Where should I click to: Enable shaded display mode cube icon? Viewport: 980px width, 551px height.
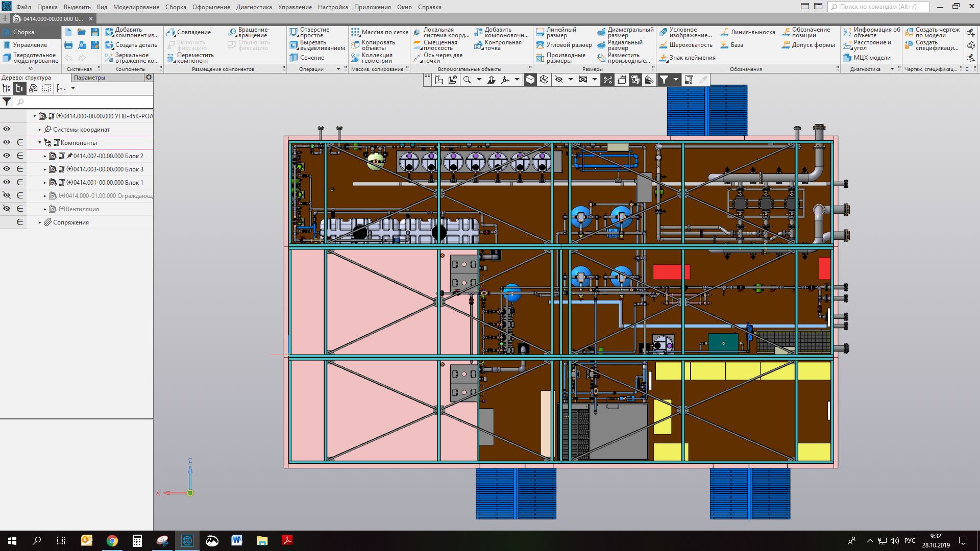pos(530,80)
